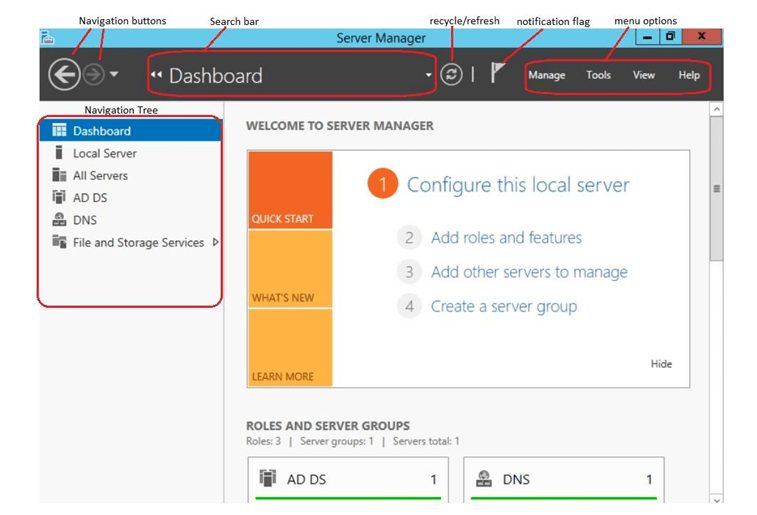Image resolution: width=757 pixels, height=515 pixels.
Task: Click the forward navigation arrow button
Action: pyautogui.click(x=93, y=74)
